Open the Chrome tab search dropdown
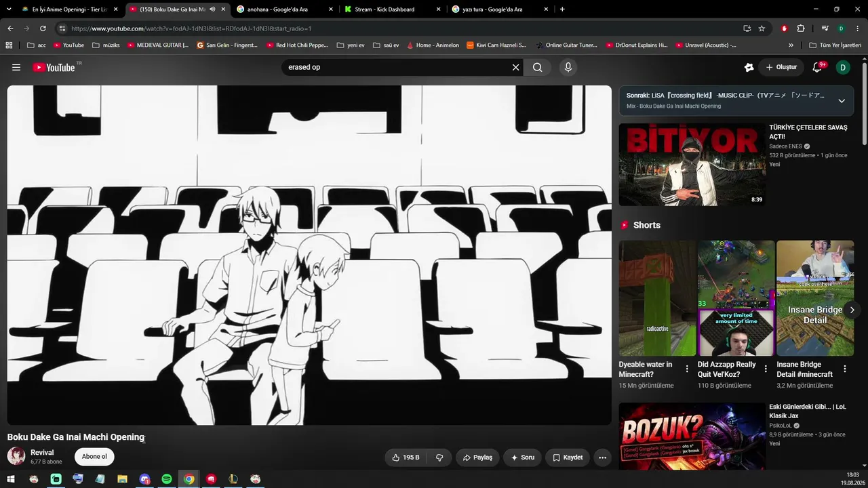Screen dimensions: 868x488 [9, 9]
